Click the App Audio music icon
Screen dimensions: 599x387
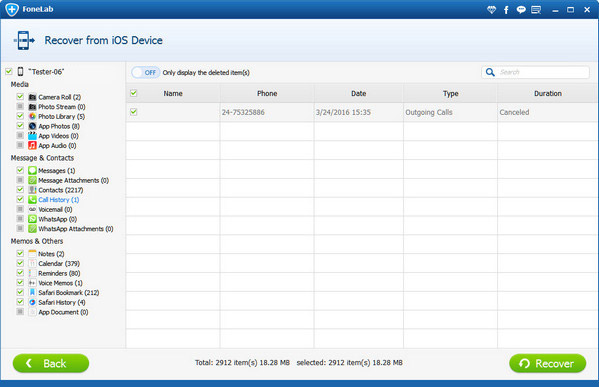32,145
